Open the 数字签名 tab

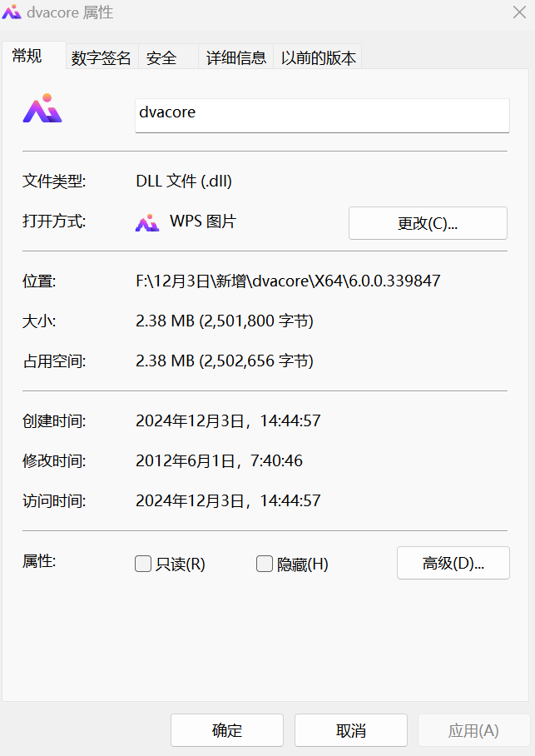[102, 57]
